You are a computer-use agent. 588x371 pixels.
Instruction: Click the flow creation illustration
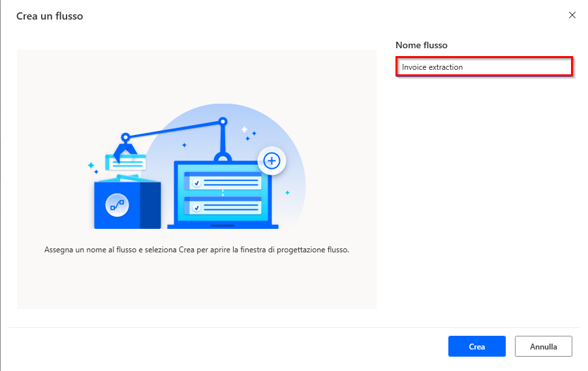point(196,166)
